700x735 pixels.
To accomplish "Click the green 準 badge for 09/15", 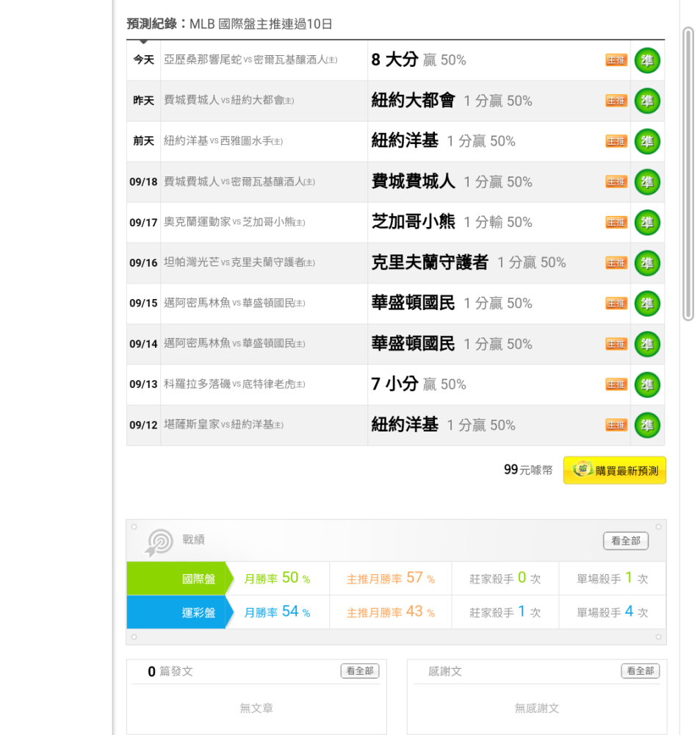I will pyautogui.click(x=647, y=304).
